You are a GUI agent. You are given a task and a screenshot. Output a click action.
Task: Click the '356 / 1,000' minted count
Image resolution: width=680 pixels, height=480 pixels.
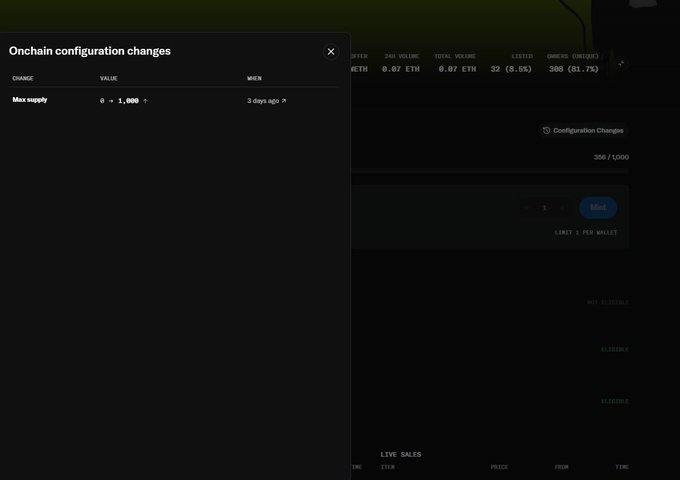coord(611,157)
